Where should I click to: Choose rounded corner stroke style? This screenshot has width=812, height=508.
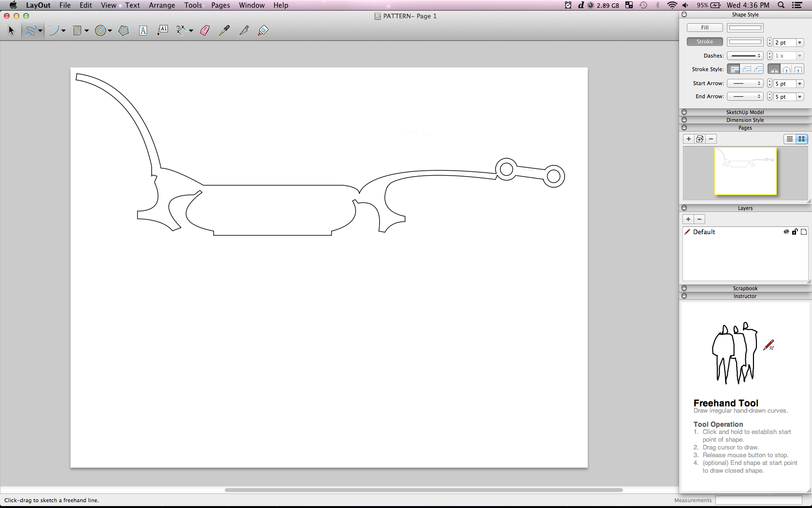(x=747, y=69)
